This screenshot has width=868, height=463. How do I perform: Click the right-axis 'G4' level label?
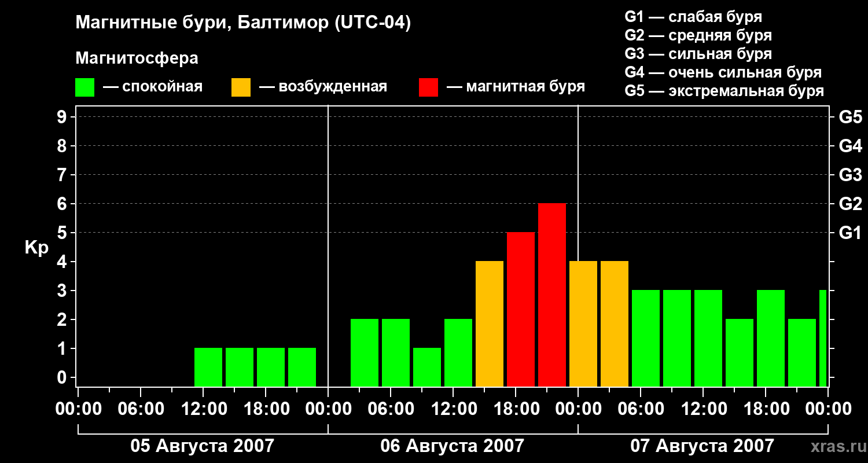(x=851, y=146)
